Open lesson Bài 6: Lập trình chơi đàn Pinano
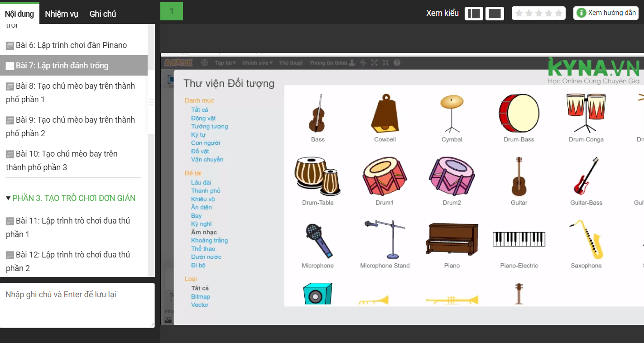 (71, 45)
